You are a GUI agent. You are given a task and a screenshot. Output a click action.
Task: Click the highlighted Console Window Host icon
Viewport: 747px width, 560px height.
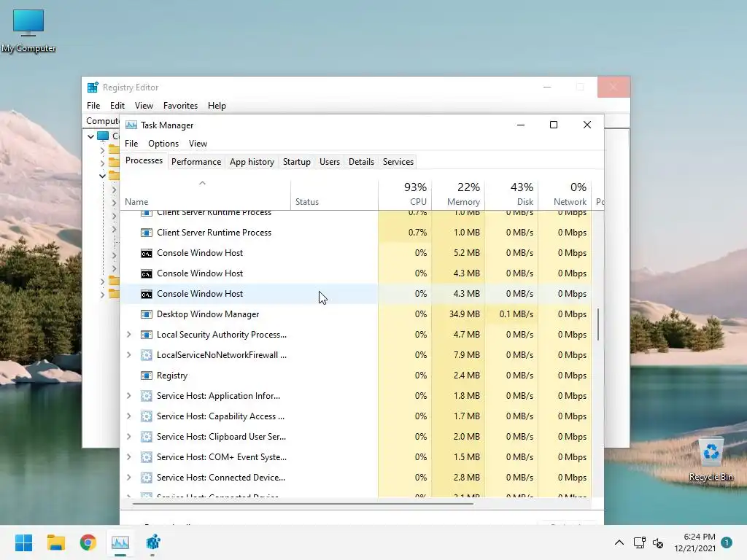146,295
